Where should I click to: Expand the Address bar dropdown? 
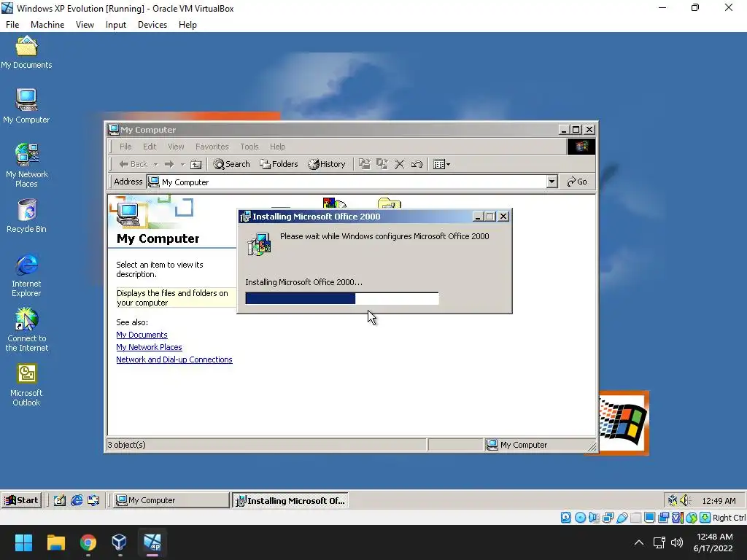coord(551,182)
